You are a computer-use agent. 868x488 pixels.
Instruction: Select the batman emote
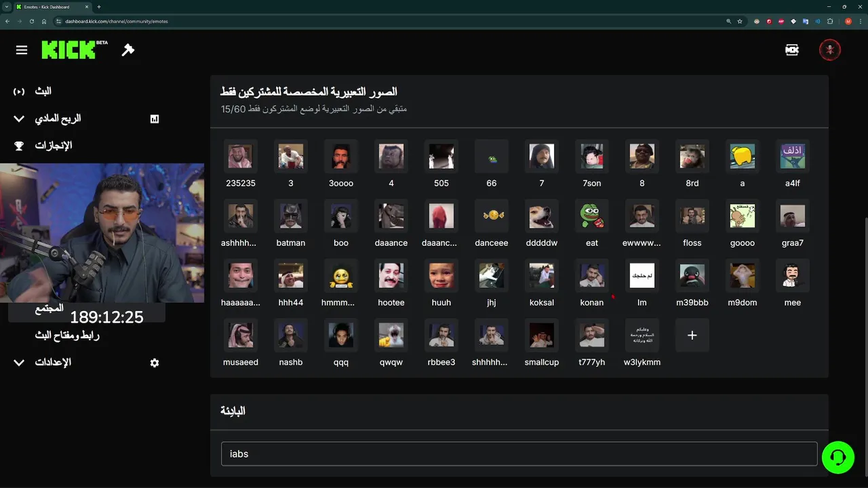(x=291, y=216)
